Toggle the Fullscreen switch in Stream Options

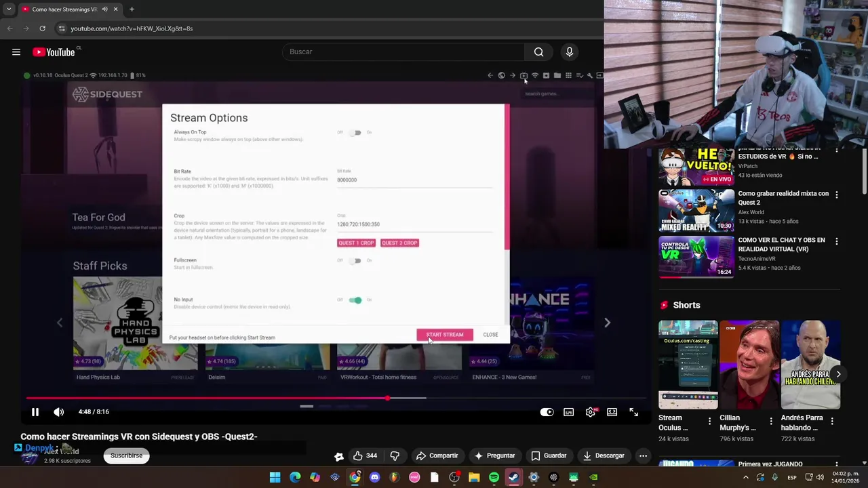(356, 261)
